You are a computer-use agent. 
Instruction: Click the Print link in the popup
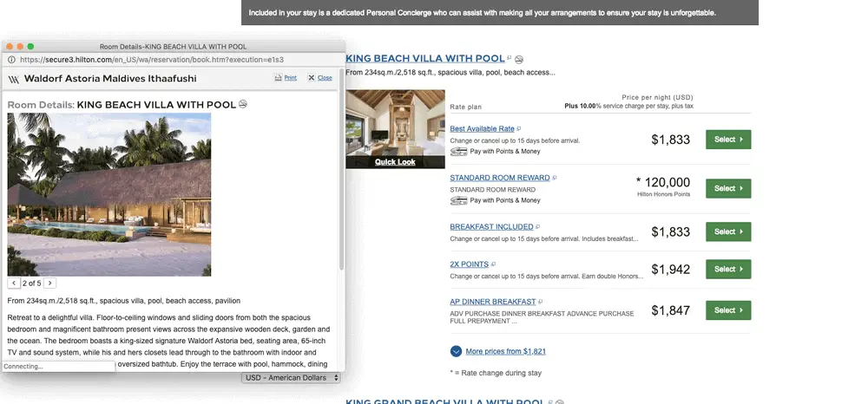pos(290,78)
